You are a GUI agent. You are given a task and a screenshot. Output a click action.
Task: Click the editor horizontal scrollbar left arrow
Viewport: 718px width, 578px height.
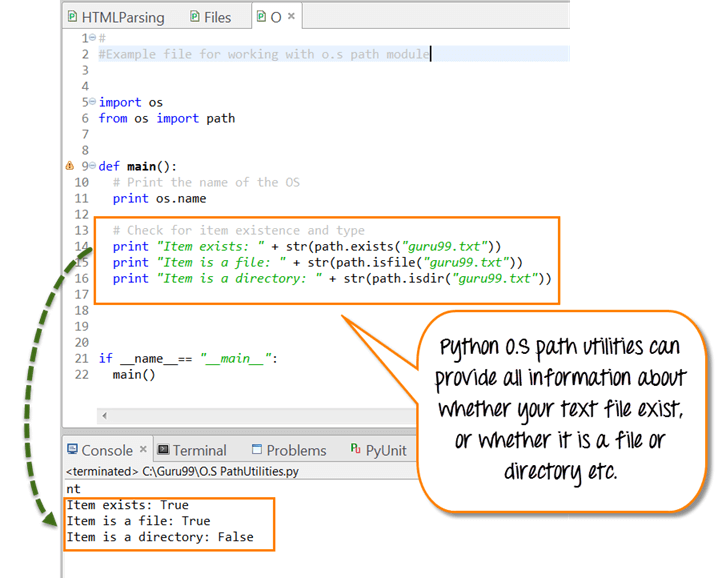pyautogui.click(x=104, y=416)
